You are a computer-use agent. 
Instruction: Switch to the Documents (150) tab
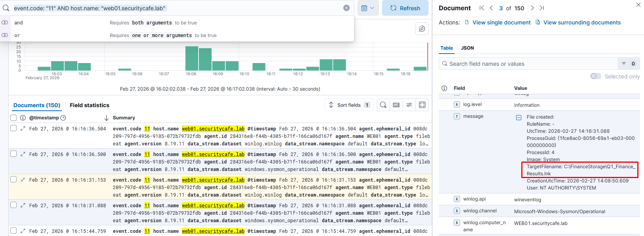point(37,105)
